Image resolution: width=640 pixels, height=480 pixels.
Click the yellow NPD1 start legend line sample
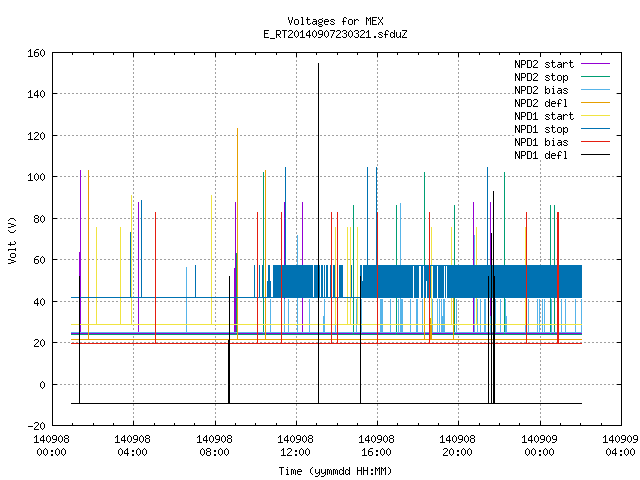596,116
